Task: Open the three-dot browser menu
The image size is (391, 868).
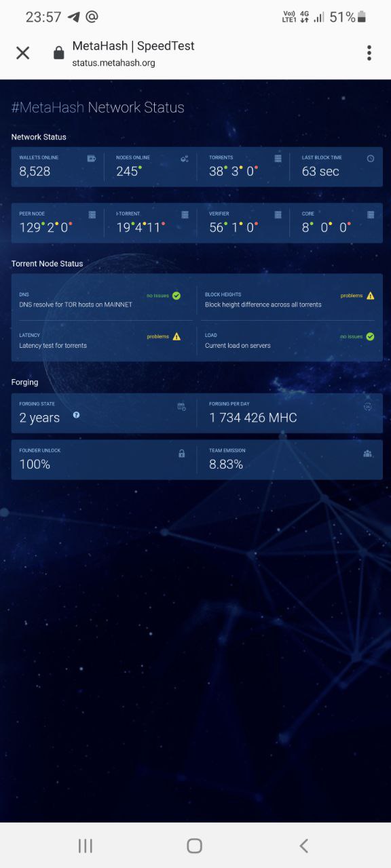Action: click(x=369, y=53)
